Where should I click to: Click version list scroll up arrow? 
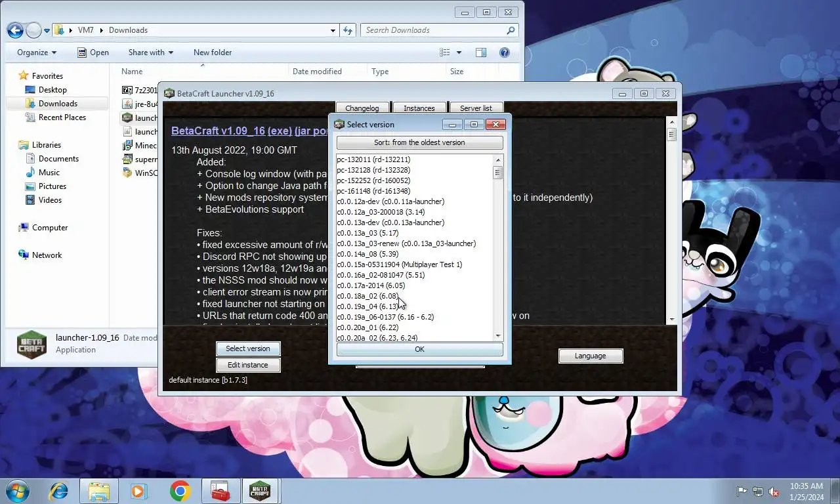[x=498, y=159]
